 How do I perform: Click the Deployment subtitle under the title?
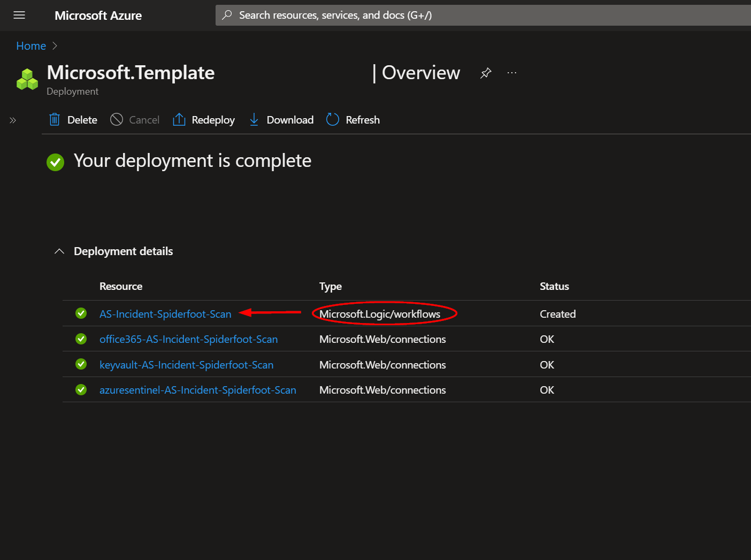pyautogui.click(x=72, y=91)
